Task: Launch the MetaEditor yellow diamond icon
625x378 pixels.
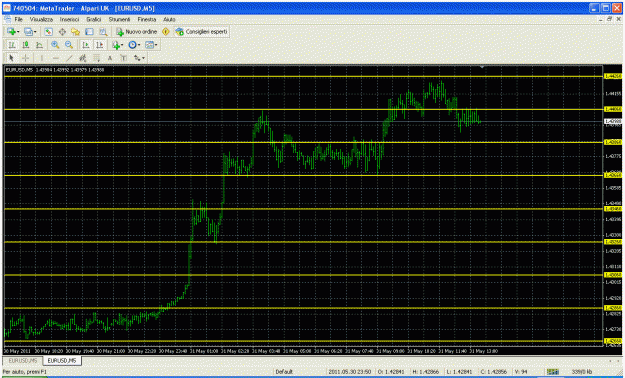Action: [166, 32]
